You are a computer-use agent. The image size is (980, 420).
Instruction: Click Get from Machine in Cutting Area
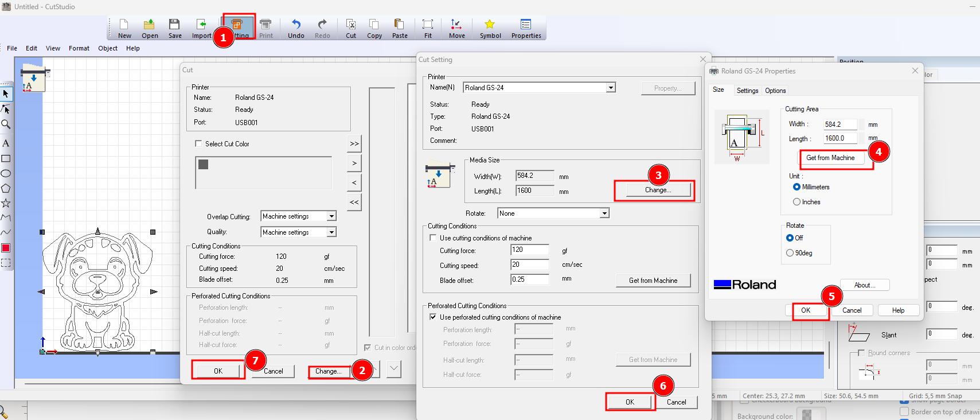tap(830, 158)
